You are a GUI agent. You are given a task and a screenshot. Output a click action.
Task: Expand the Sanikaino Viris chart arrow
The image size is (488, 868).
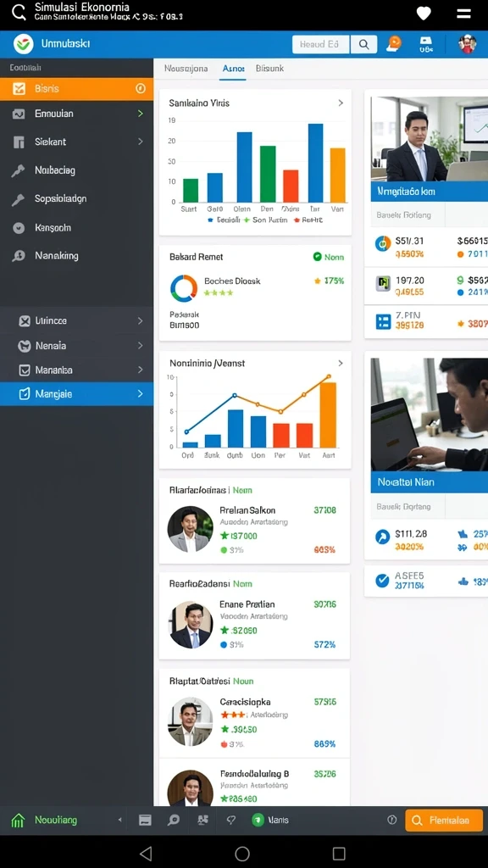coord(341,103)
